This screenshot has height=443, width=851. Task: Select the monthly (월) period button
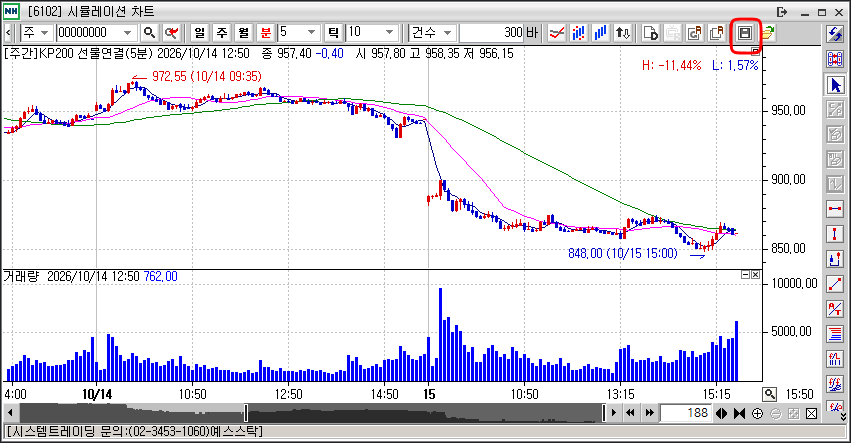coord(243,33)
